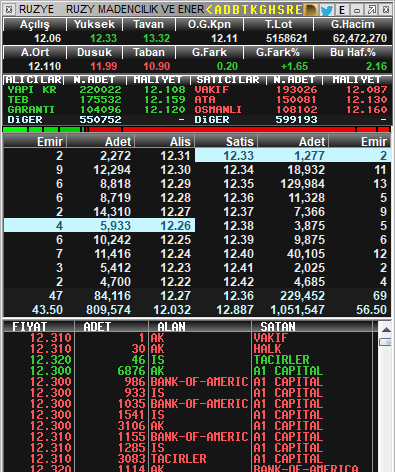Click bid quantity 14,310
The height and width of the screenshot is (472, 395).
tap(112, 212)
